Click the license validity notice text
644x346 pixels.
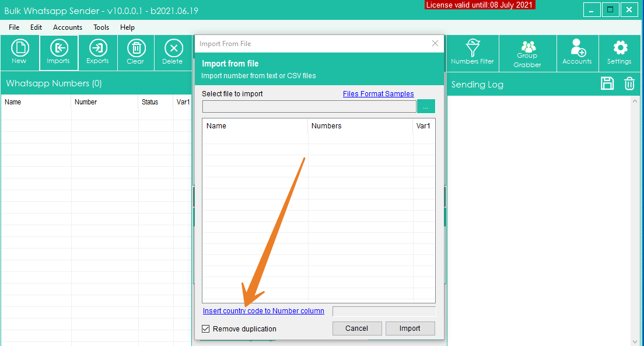click(480, 5)
